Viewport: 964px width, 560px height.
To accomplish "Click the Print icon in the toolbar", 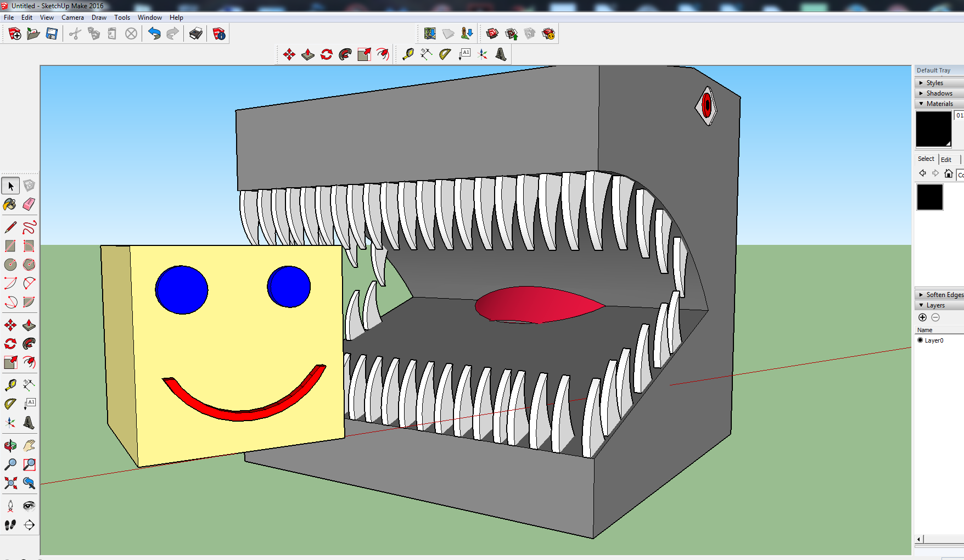I will pyautogui.click(x=195, y=34).
